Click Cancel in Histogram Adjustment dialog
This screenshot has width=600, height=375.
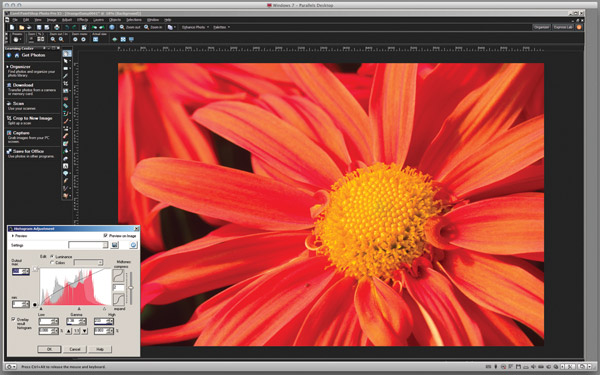[75, 349]
